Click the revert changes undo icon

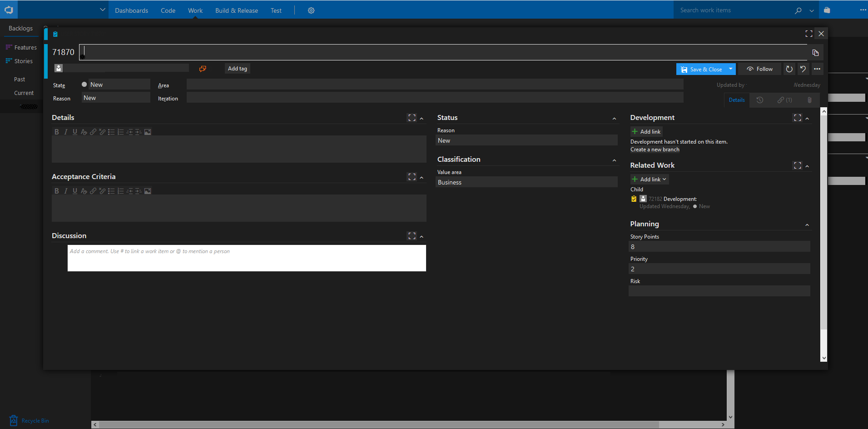(x=803, y=69)
